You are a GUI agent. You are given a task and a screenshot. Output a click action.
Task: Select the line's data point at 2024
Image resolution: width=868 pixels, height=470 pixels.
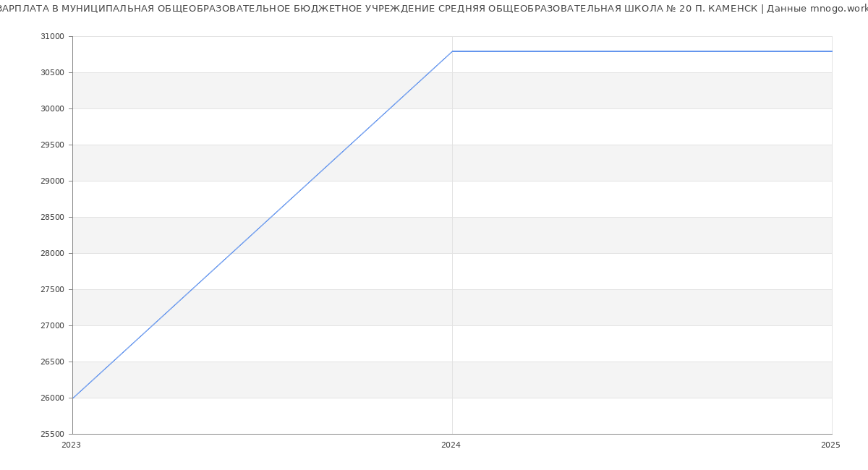(x=452, y=51)
